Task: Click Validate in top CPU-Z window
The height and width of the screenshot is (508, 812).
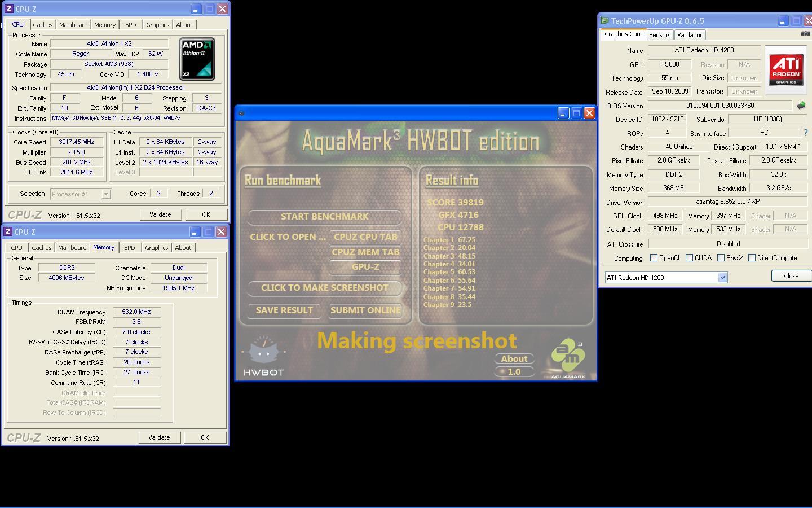Action: [160, 214]
